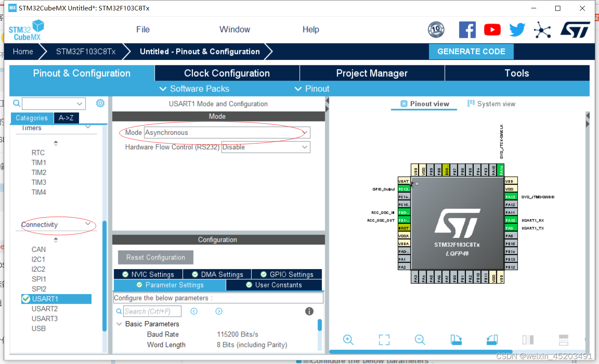
Task: Open the DMA Settings tab
Action: pos(217,274)
